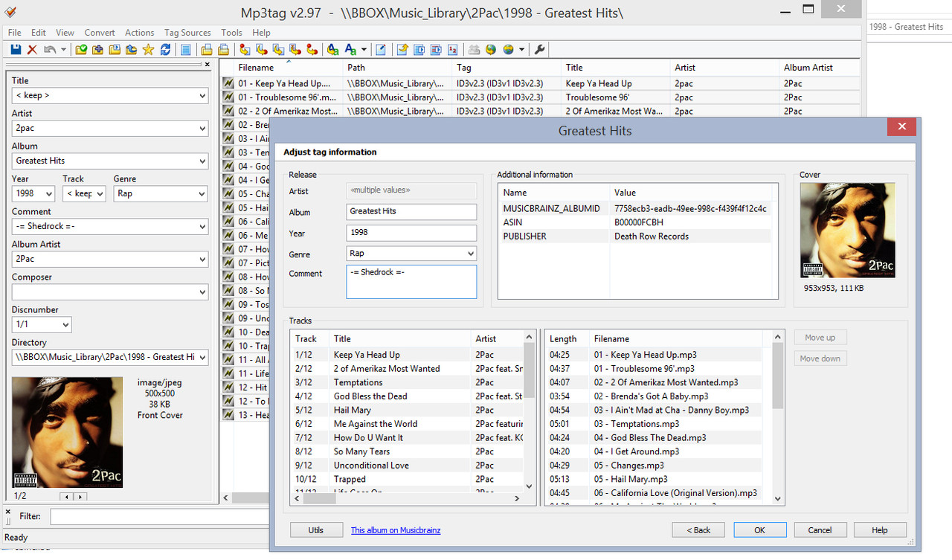
Task: Click the Extended Tags icon
Action: click(x=381, y=50)
